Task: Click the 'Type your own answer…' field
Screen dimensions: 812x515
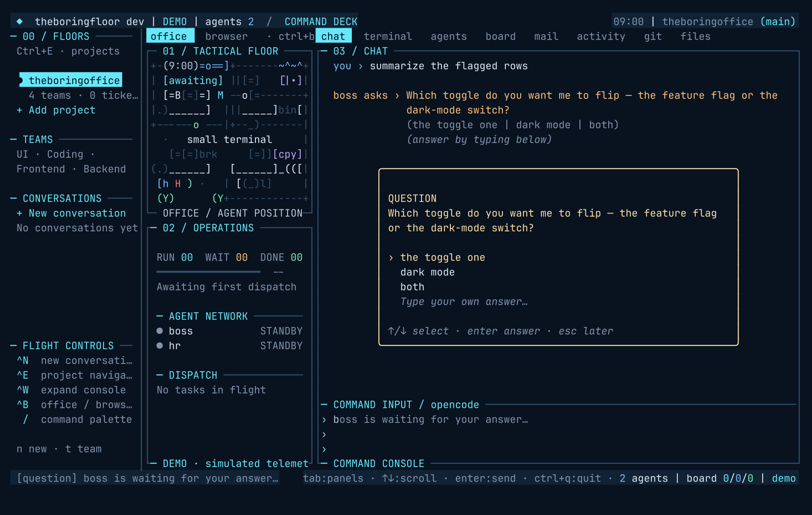Action: tap(464, 302)
